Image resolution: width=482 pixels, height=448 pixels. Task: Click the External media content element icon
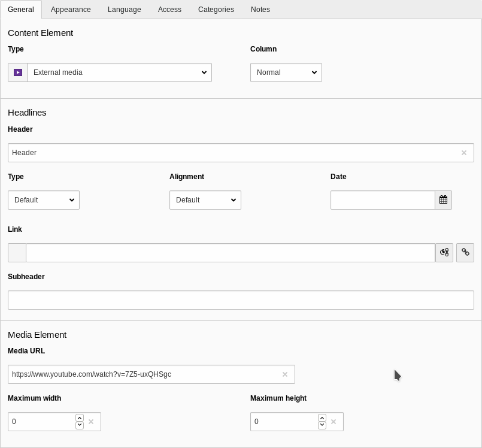tap(17, 72)
